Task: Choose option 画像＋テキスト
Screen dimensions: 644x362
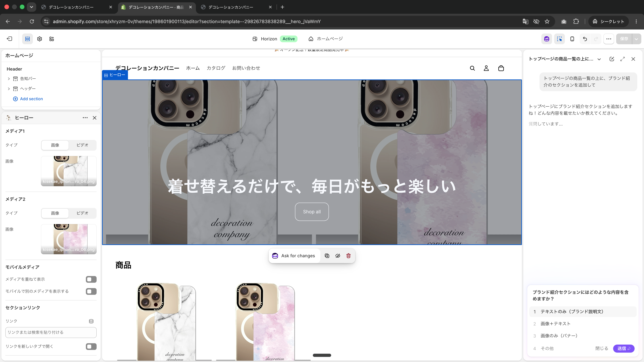Action: pyautogui.click(x=582, y=324)
